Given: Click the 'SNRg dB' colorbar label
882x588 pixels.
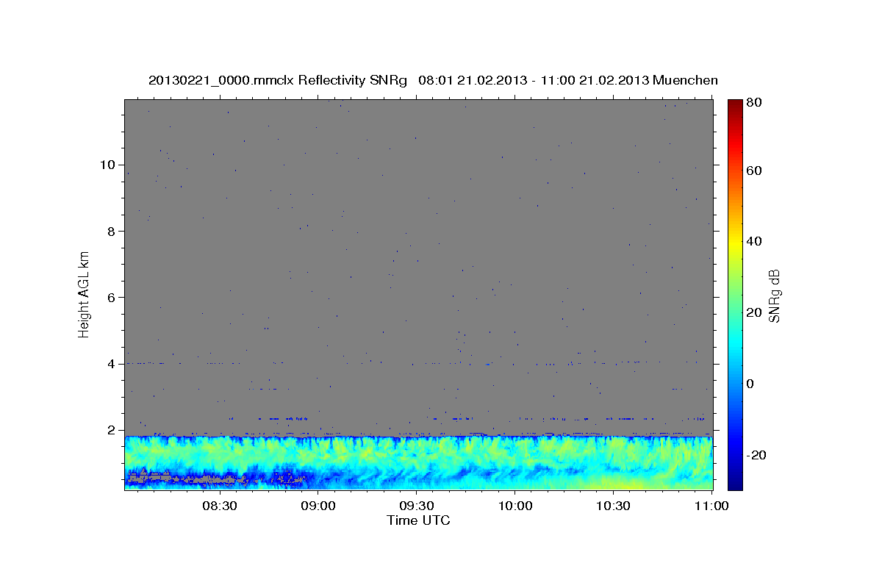Looking at the screenshot, I should click(774, 295).
